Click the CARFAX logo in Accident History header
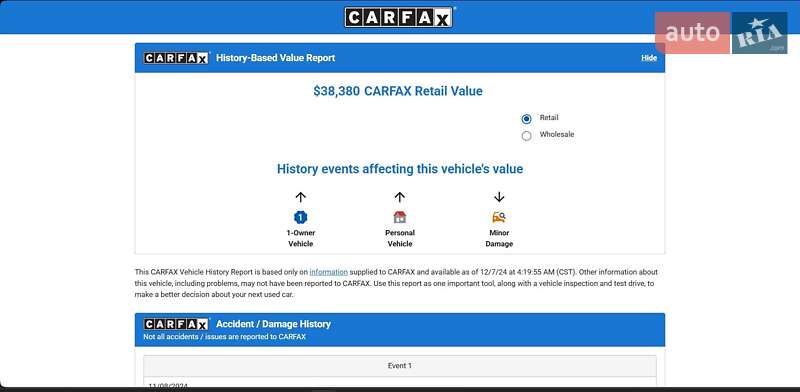This screenshot has width=800, height=392. (177, 324)
